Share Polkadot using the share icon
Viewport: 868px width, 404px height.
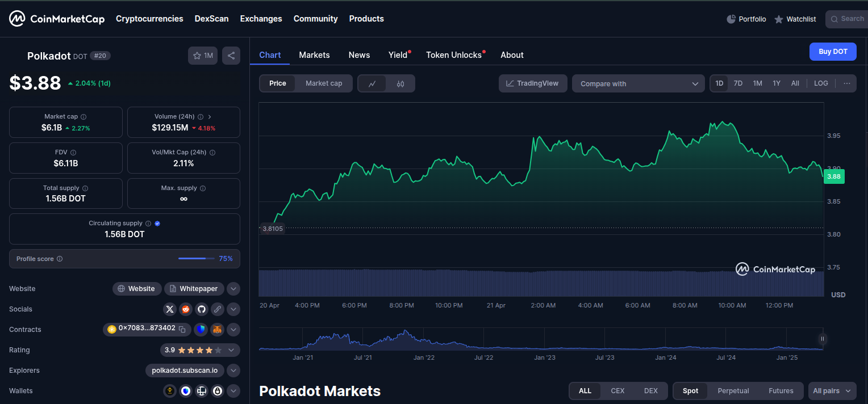(231, 56)
